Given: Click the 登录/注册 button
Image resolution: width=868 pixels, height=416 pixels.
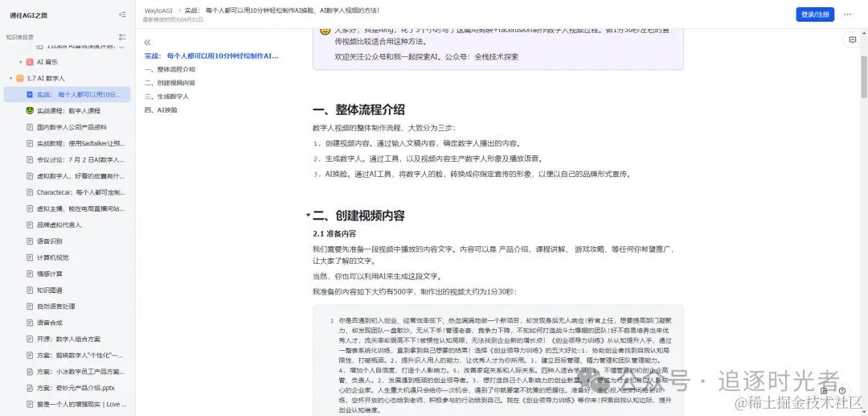Looking at the screenshot, I should (815, 15).
